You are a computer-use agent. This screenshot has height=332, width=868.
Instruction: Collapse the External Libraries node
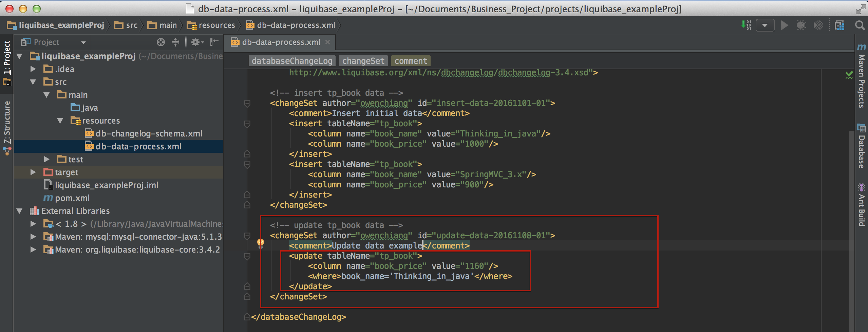[x=20, y=211]
